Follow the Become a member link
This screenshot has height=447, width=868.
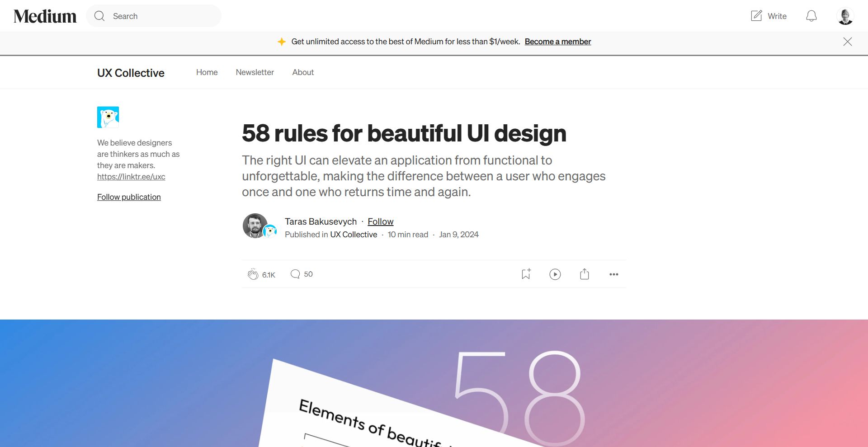point(558,42)
